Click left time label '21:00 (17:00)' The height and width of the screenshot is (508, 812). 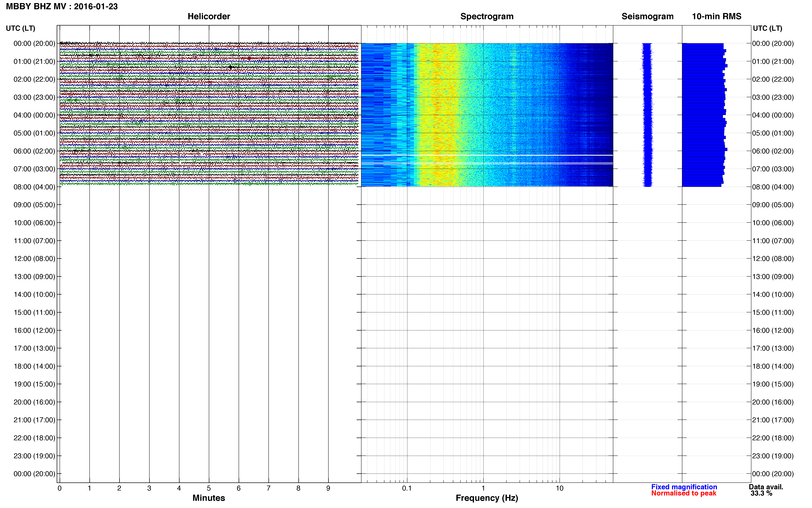tap(34, 420)
